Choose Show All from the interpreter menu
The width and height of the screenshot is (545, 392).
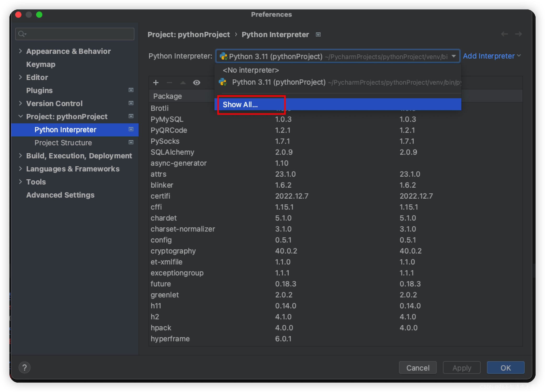point(240,104)
